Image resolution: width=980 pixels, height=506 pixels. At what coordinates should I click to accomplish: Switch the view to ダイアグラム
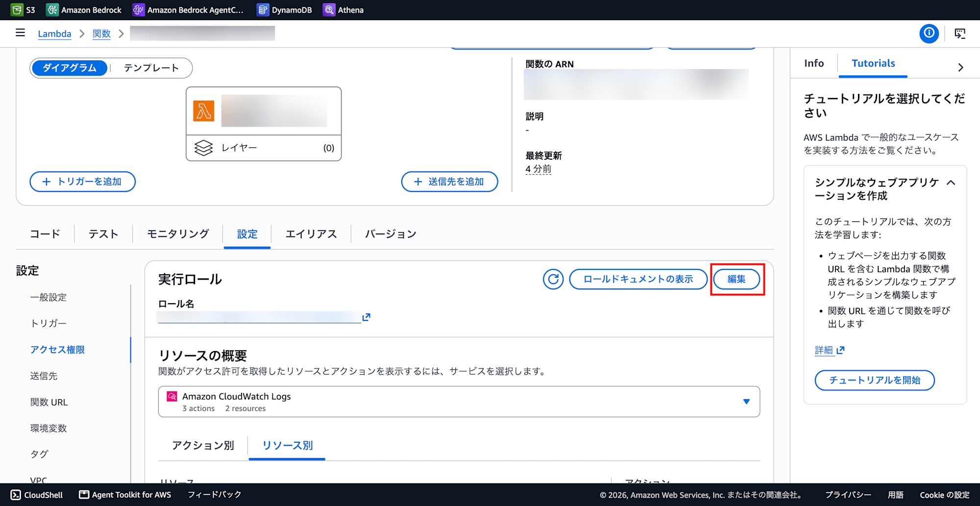tap(70, 68)
